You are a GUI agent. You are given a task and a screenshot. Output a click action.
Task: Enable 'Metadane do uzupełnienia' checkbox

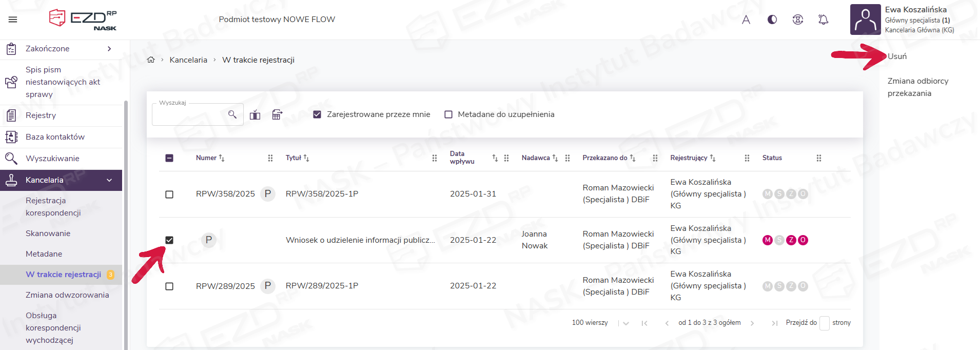pos(448,114)
